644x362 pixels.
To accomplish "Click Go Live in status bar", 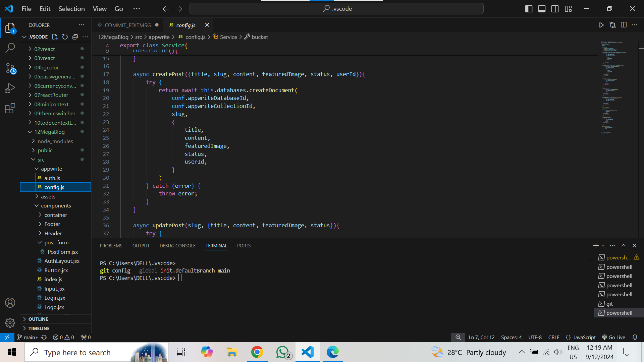I will coord(613,337).
